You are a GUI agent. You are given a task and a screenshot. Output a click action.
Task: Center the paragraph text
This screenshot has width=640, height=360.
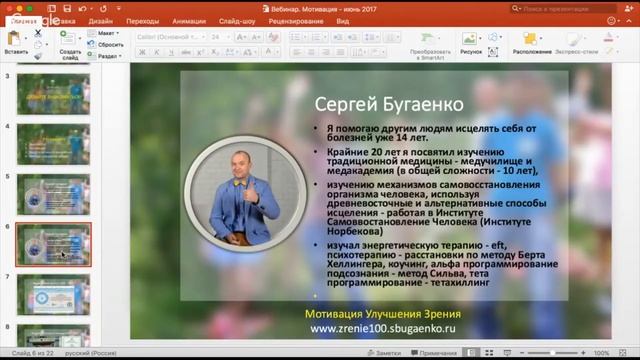coord(311,52)
